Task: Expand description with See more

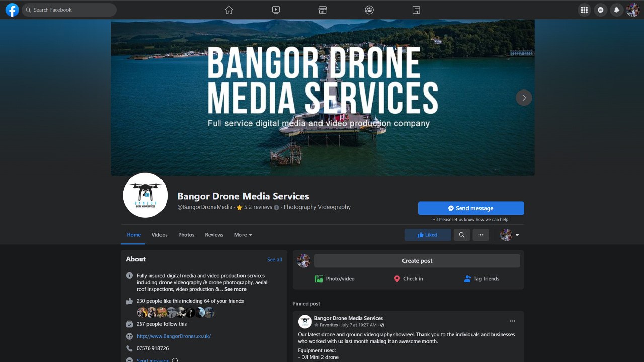Action: [235, 289]
